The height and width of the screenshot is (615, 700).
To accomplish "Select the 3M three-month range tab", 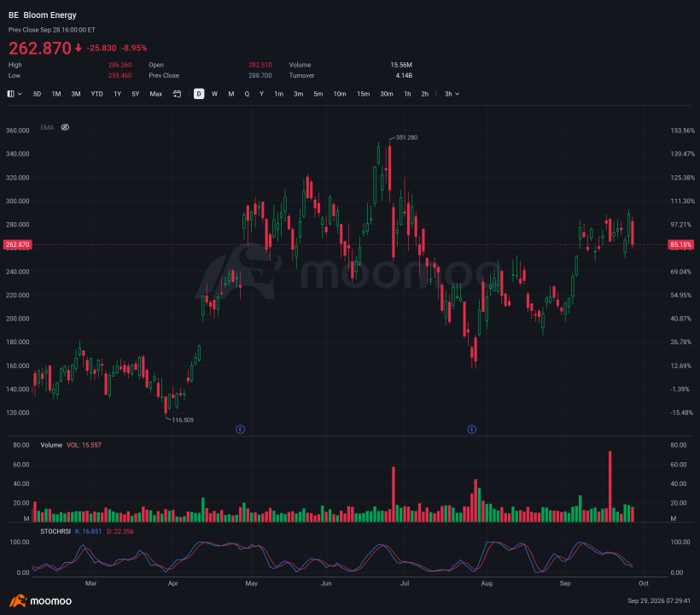I will pos(76,94).
